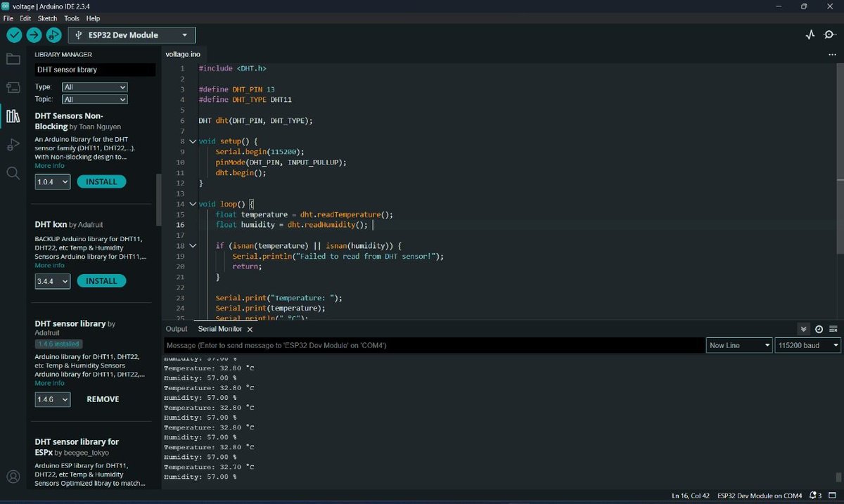The height and width of the screenshot is (504, 844).
Task: Click the Serial Monitor output scrollbar
Action: [839, 477]
